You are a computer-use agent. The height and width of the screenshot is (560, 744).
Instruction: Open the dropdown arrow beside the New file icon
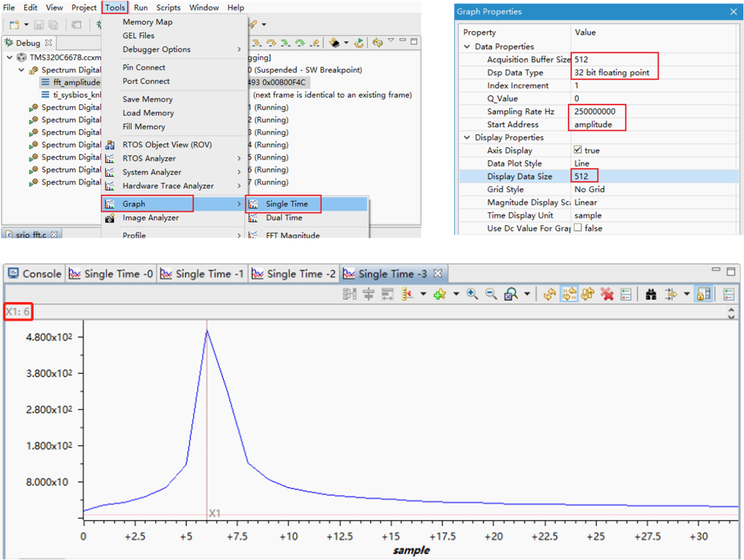coord(26,25)
